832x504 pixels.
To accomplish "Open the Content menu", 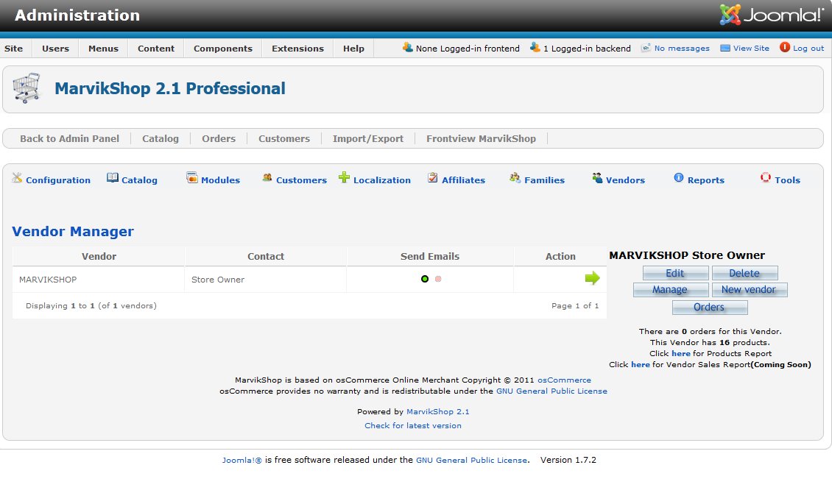I will pyautogui.click(x=156, y=49).
